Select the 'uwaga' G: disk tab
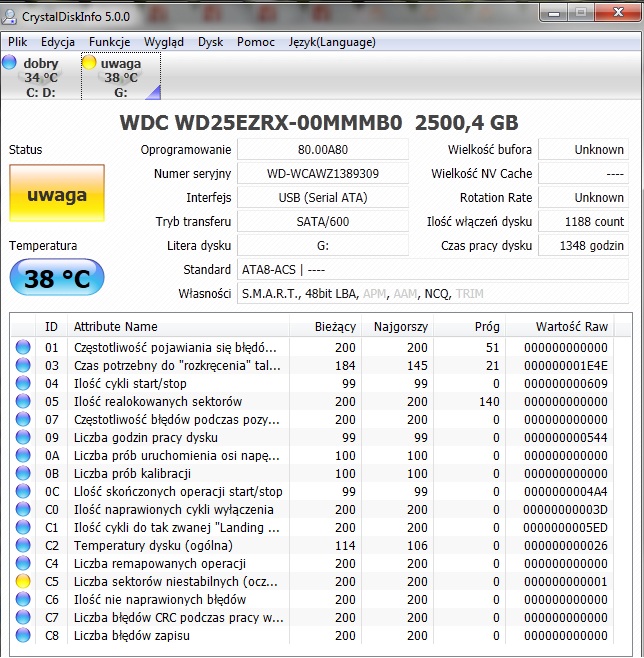Image resolution: width=644 pixels, height=658 pixels. coord(121,77)
